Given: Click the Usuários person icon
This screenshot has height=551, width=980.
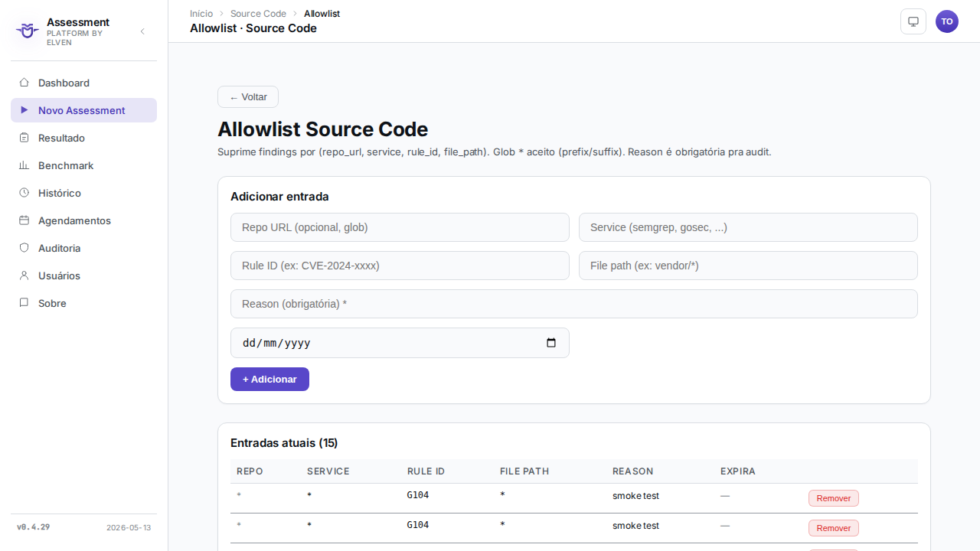Looking at the screenshot, I should pos(24,275).
